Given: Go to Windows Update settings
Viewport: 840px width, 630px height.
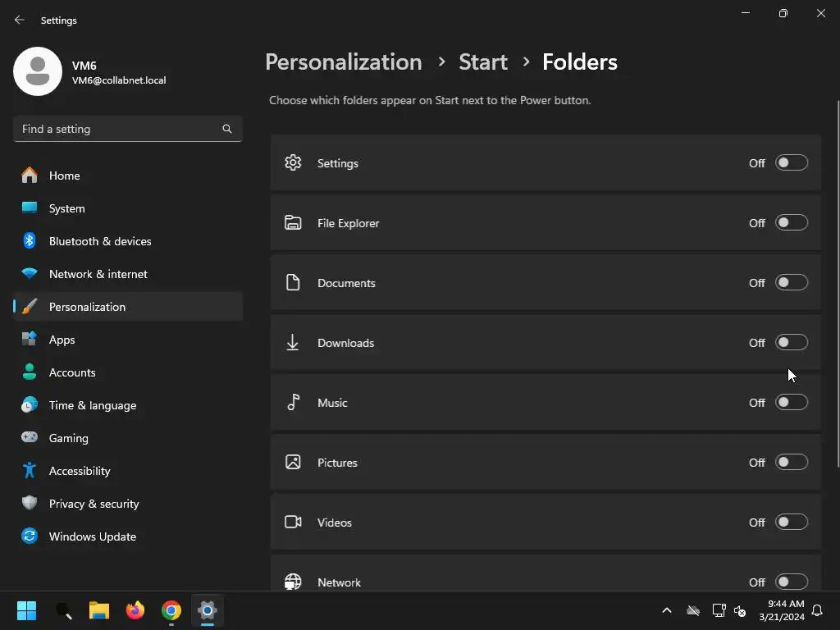Looking at the screenshot, I should [93, 536].
